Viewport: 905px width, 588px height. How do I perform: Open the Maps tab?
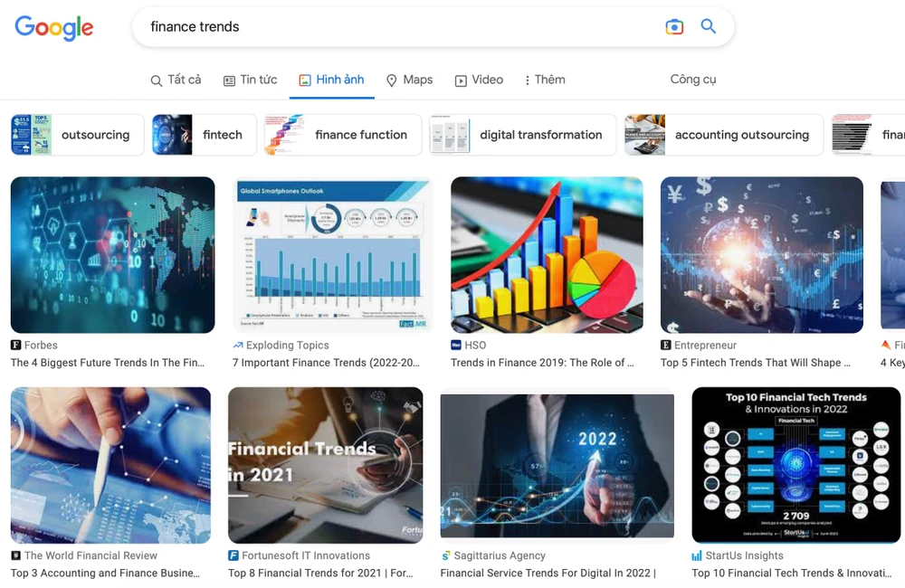point(409,80)
